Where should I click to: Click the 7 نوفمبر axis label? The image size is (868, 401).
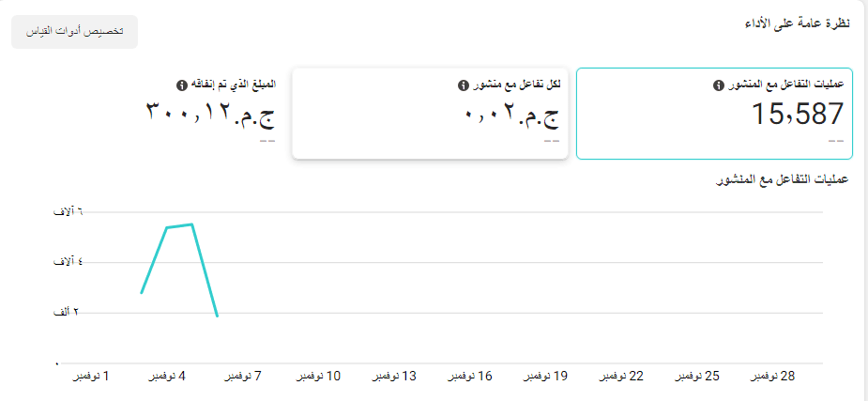coord(242,377)
